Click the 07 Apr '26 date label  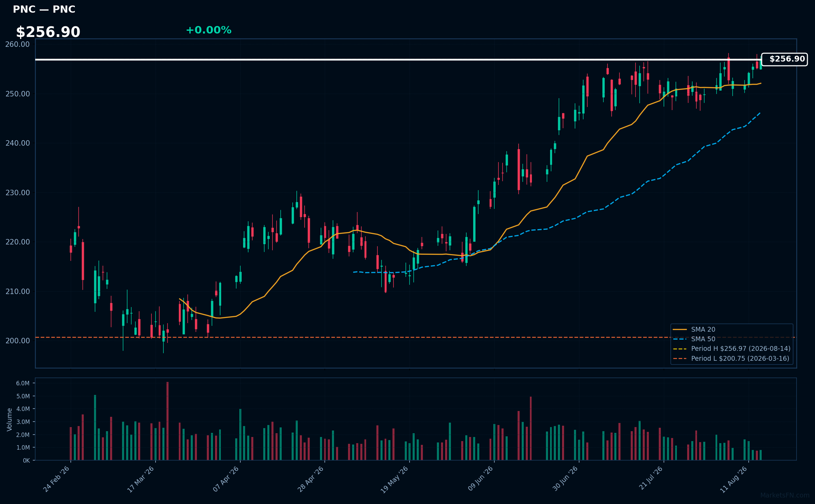[x=226, y=479]
